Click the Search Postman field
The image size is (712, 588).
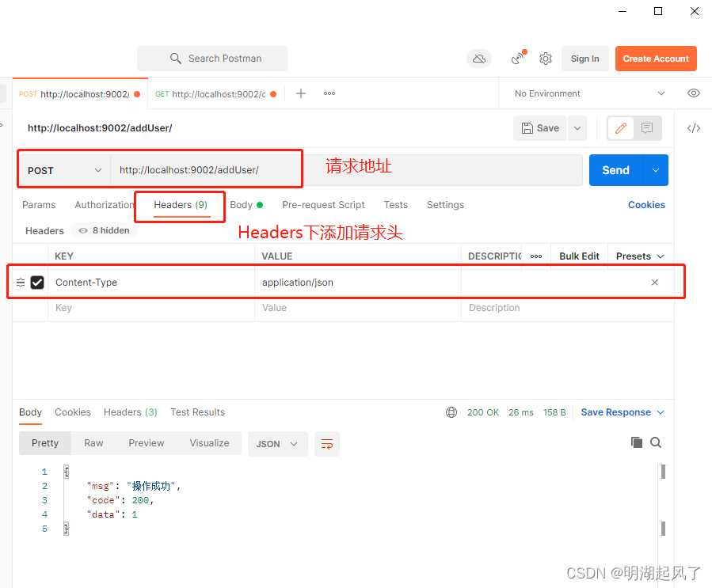click(x=212, y=59)
